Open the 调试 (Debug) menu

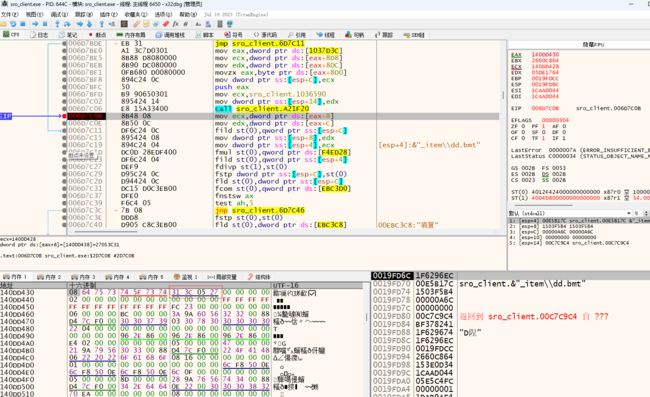[58, 15]
